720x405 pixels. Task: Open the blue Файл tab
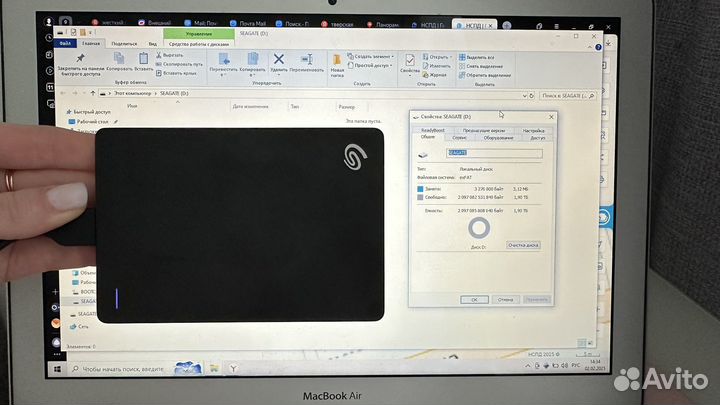coord(65,43)
